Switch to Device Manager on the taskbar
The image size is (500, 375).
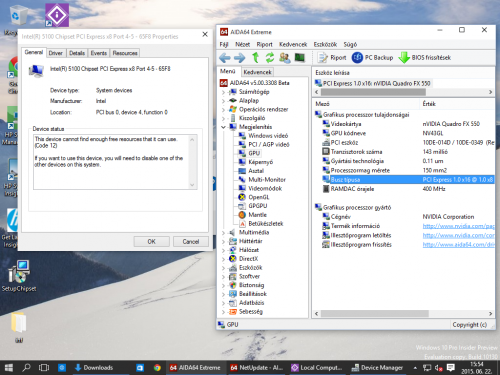coord(377,367)
